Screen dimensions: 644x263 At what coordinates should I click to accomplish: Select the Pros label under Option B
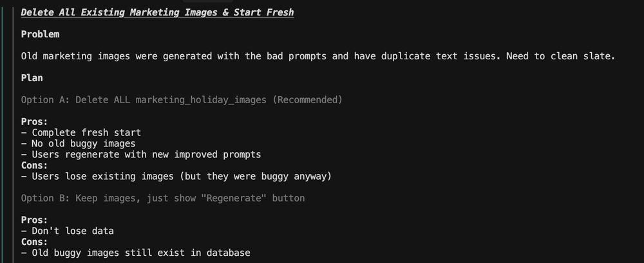pos(35,220)
